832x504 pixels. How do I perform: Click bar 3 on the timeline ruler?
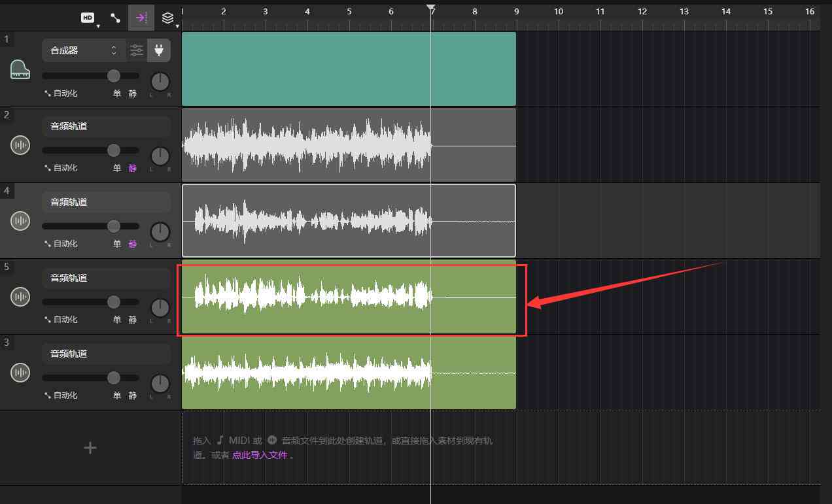coord(266,12)
